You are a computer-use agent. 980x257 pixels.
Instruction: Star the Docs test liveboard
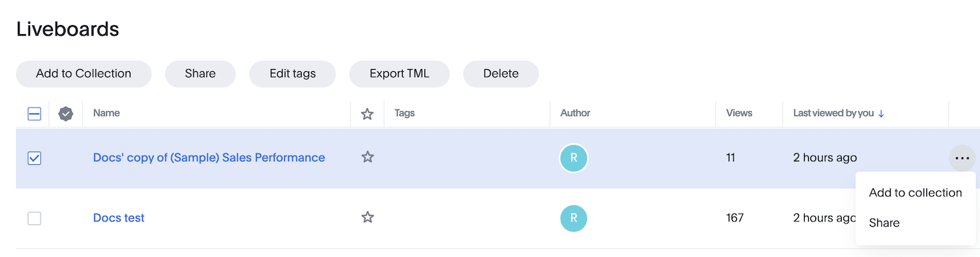tap(367, 217)
